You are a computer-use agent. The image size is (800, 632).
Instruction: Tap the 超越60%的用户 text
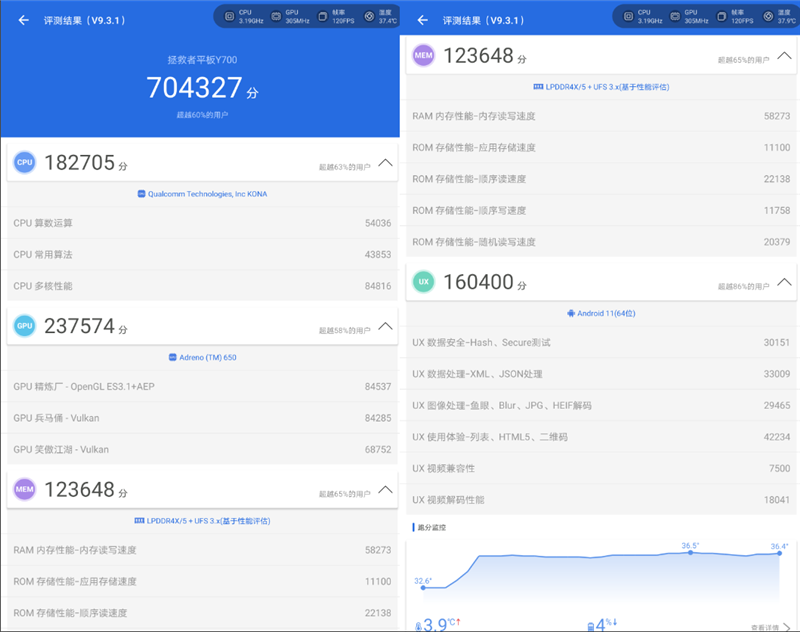click(203, 115)
